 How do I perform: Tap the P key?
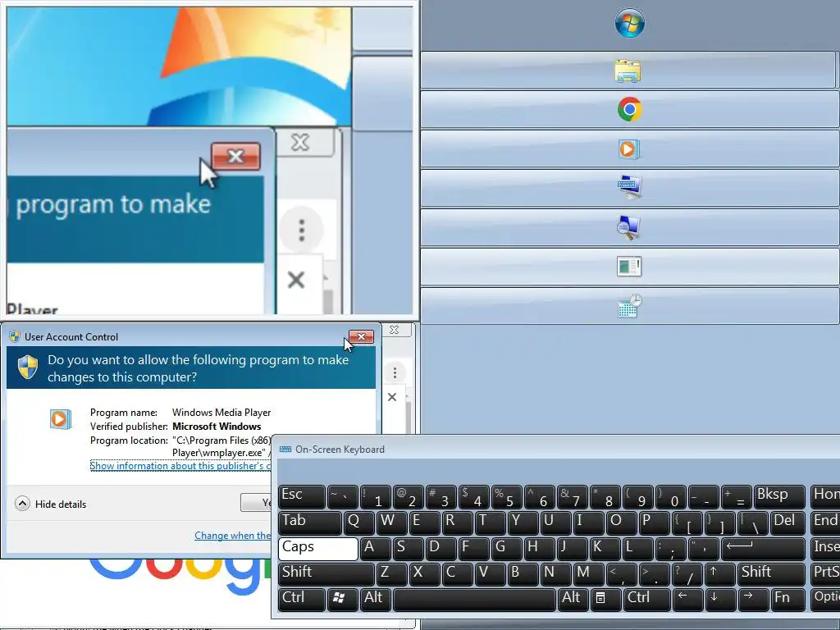pyautogui.click(x=654, y=523)
